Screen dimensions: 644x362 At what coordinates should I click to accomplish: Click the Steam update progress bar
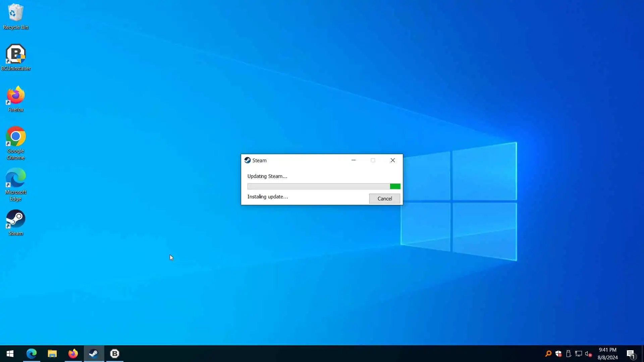tap(324, 186)
